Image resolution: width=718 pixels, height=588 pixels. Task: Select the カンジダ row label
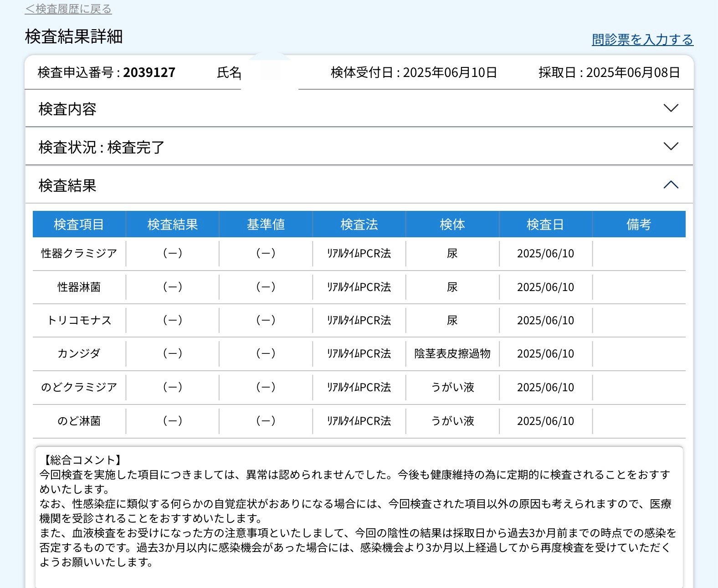[x=79, y=354]
